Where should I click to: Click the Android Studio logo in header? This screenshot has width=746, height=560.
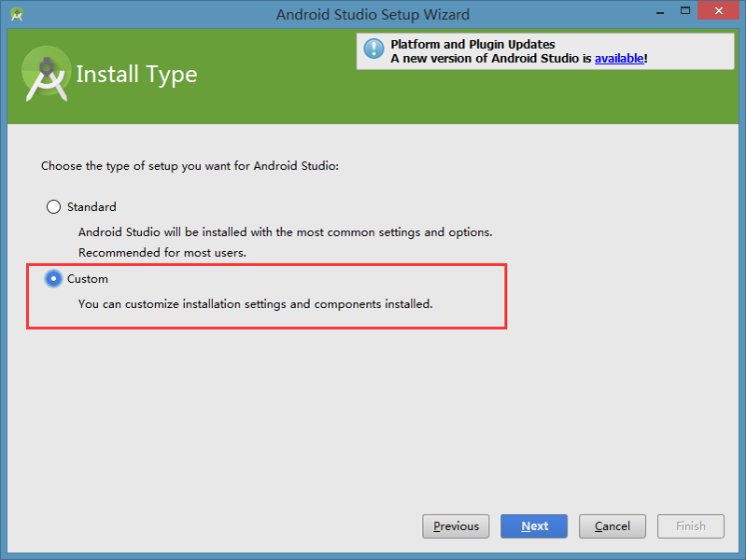click(46, 74)
